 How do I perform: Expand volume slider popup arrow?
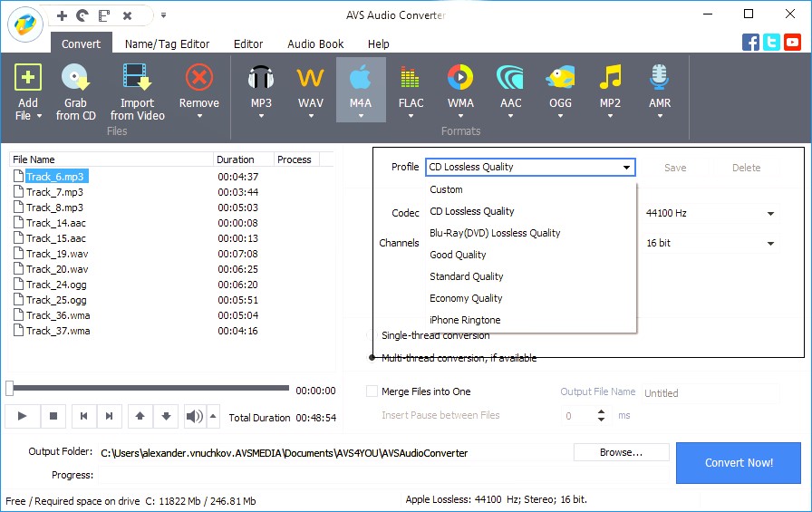pyautogui.click(x=213, y=416)
